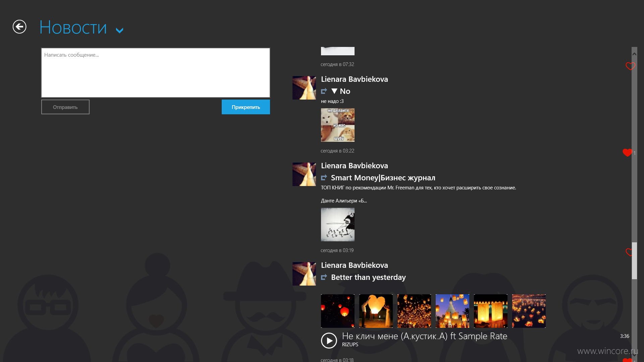The height and width of the screenshot is (362, 644).
Task: Open avatar next to Smart Money repost
Action: tap(304, 174)
